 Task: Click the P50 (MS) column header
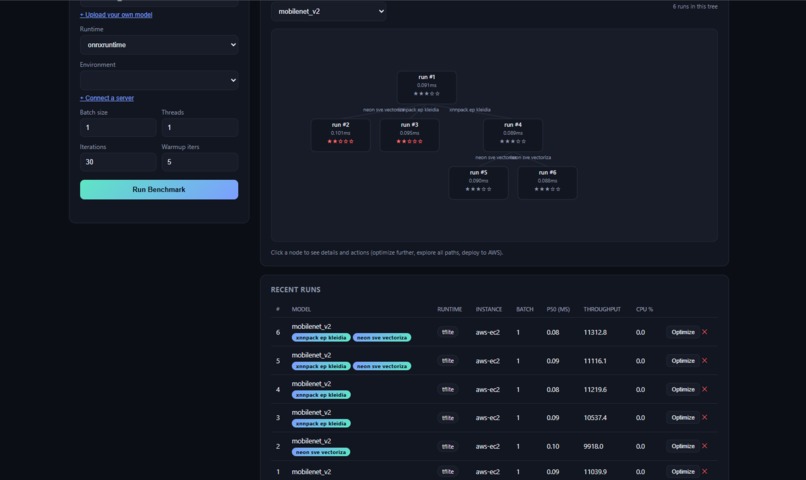[x=558, y=309]
